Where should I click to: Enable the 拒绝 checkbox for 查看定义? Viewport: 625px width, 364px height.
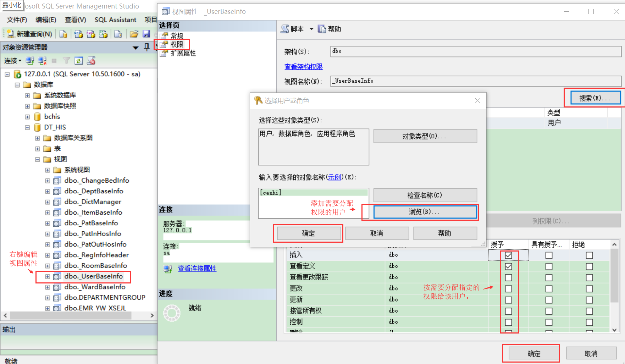pos(590,266)
